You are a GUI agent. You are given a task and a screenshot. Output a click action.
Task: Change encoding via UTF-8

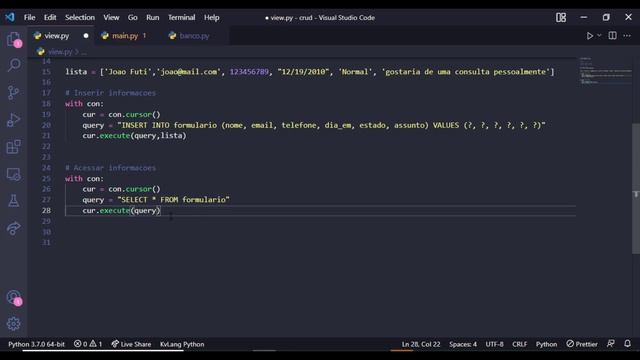494,344
